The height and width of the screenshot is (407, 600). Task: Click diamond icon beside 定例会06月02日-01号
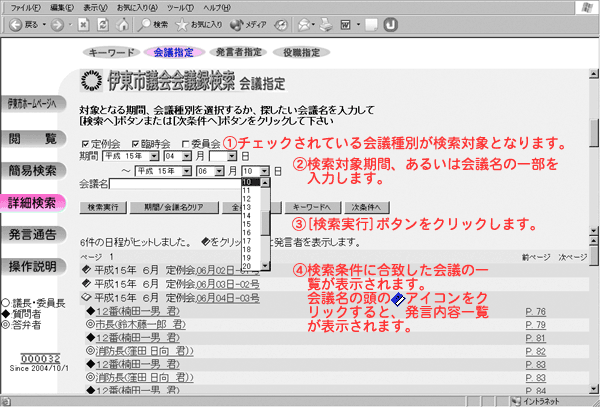85,269
